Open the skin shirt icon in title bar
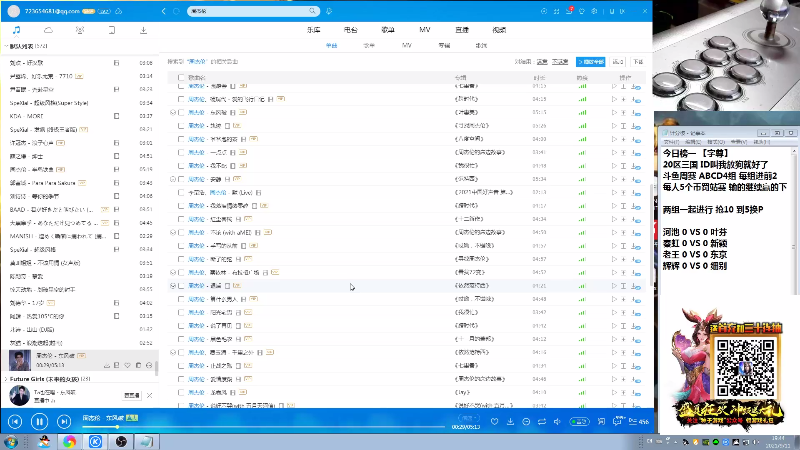The width and height of the screenshot is (800, 450). pos(582,11)
